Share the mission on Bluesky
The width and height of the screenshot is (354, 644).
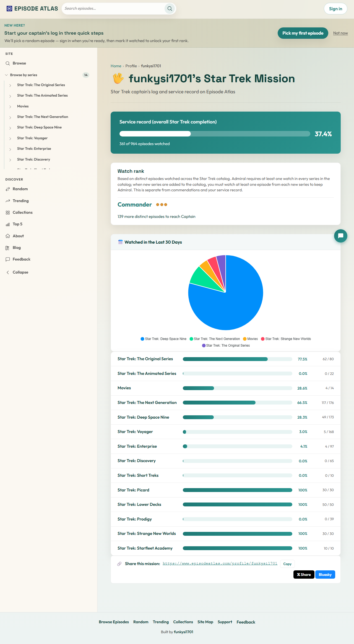(325, 575)
